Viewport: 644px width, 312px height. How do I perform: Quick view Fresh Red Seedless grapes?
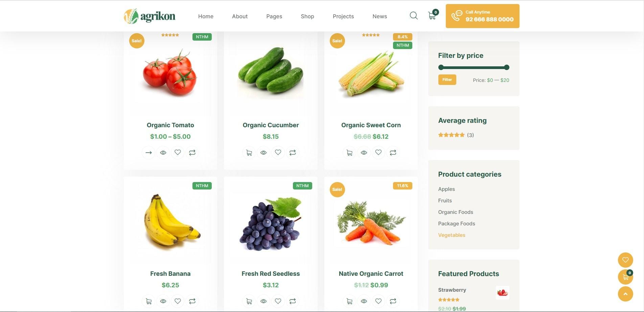click(x=263, y=301)
